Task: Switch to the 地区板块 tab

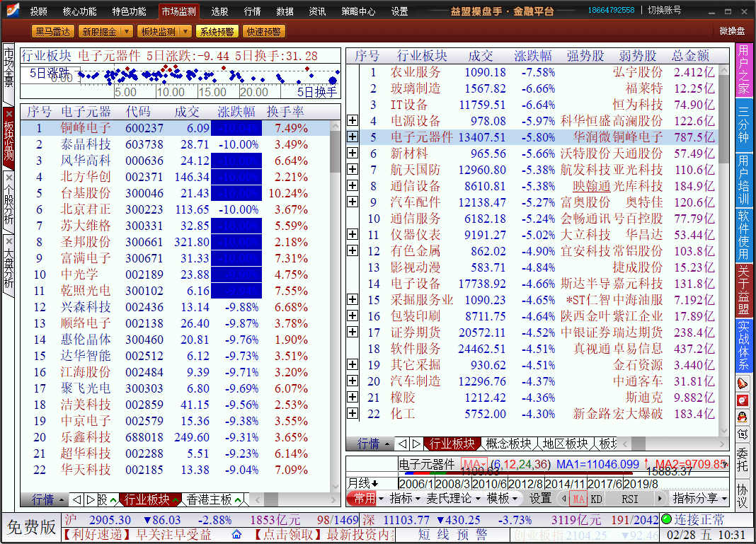Action: pyautogui.click(x=566, y=444)
